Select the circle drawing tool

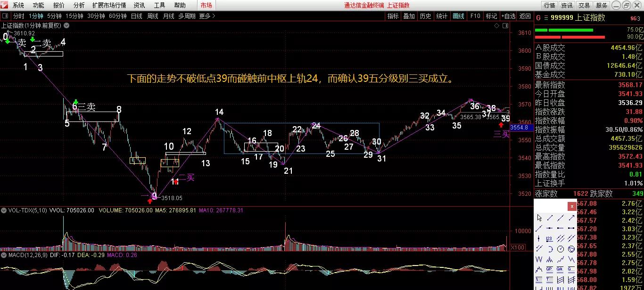coord(561,249)
